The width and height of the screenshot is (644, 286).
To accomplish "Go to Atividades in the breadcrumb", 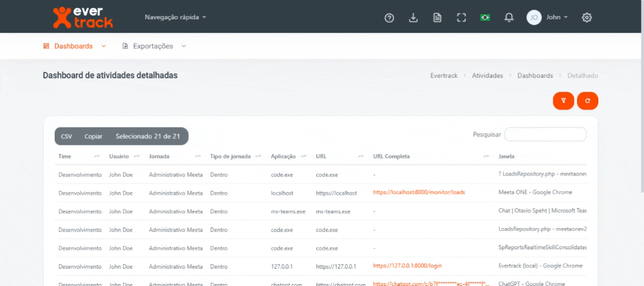I will pos(488,75).
